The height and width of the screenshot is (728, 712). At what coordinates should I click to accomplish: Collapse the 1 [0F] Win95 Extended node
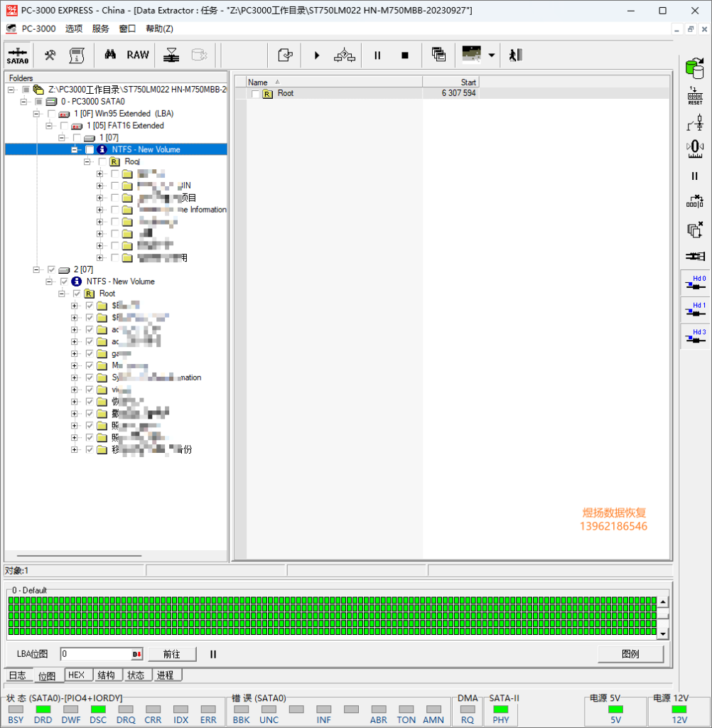(x=36, y=114)
